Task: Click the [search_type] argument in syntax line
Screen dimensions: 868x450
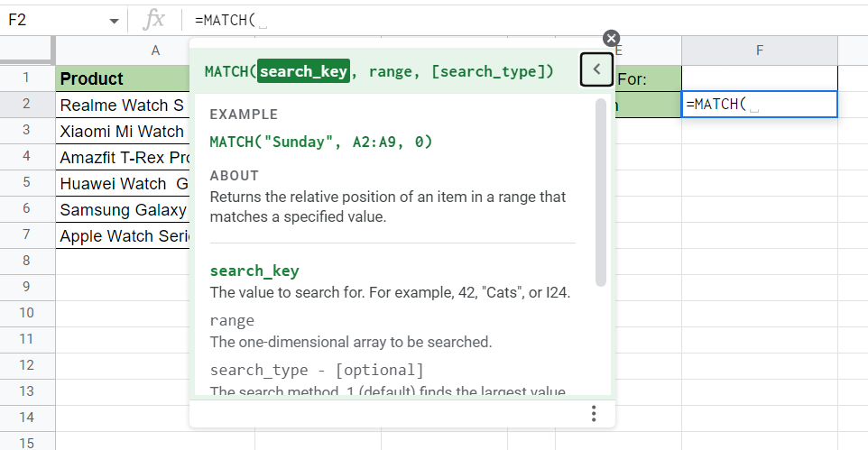Action: (487, 72)
